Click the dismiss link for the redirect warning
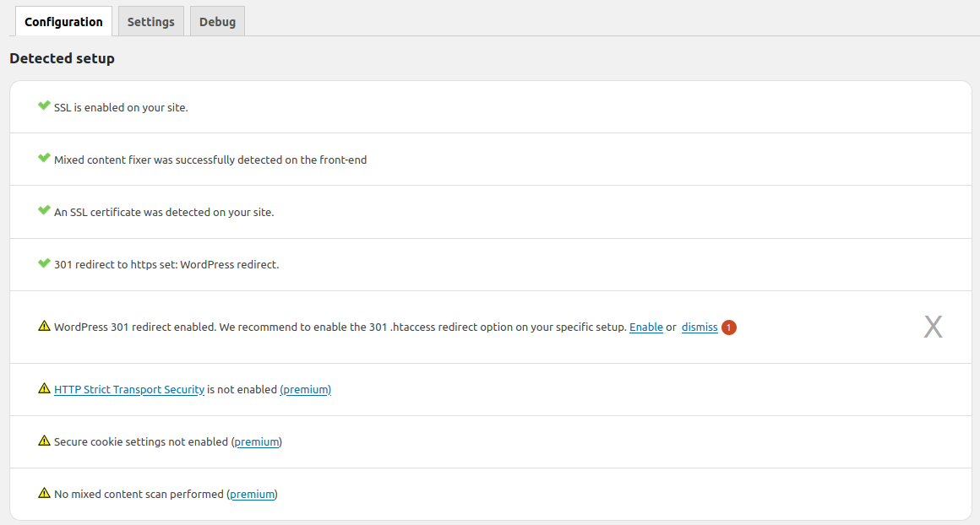This screenshot has width=980, height=525. pos(699,327)
